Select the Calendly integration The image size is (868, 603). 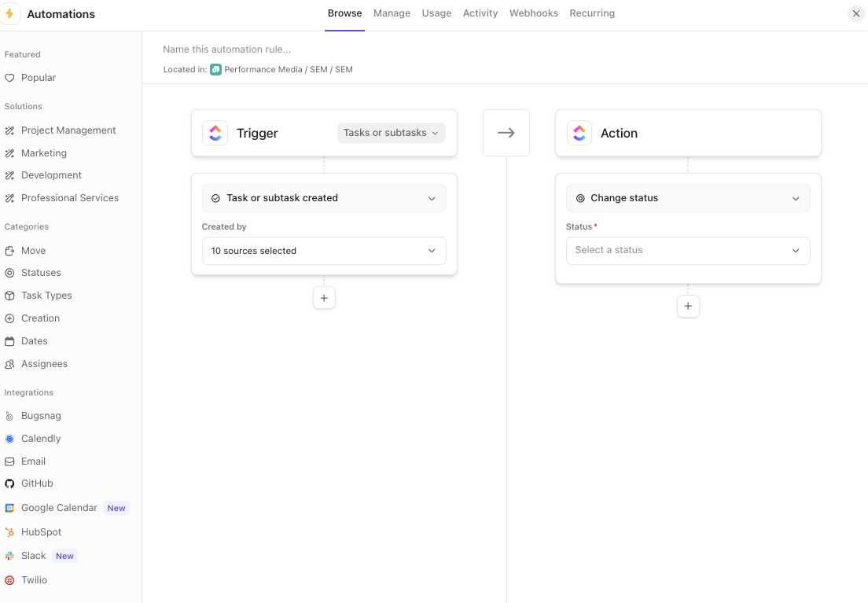pos(40,438)
